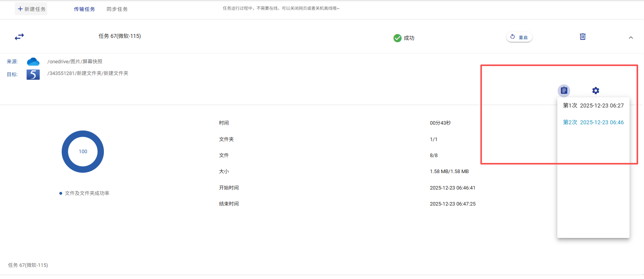Click the source path /onedrive/图片/屏幕快照
644x279 pixels.
75,62
